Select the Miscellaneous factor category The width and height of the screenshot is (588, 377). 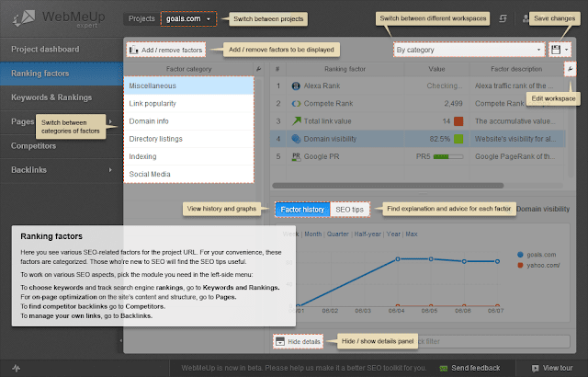point(188,86)
